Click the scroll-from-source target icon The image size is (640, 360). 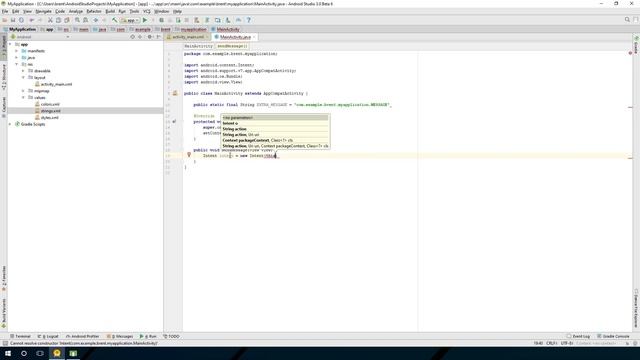point(132,37)
